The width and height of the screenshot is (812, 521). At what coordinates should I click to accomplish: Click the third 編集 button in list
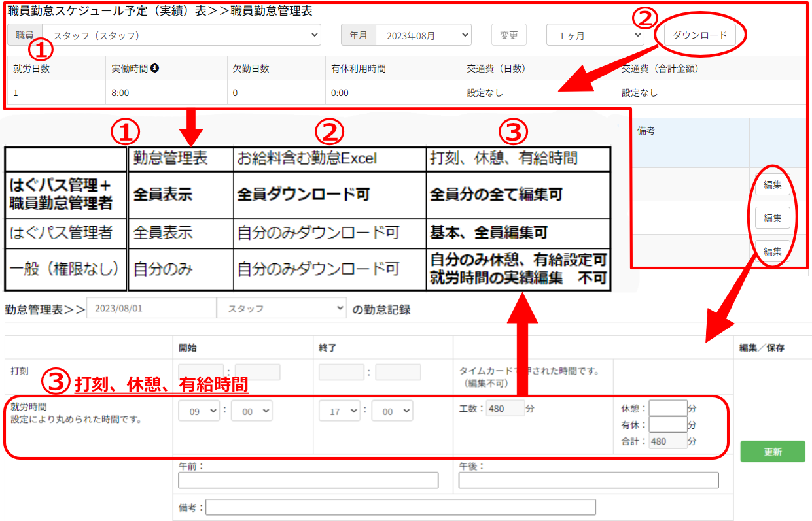pyautogui.click(x=772, y=251)
